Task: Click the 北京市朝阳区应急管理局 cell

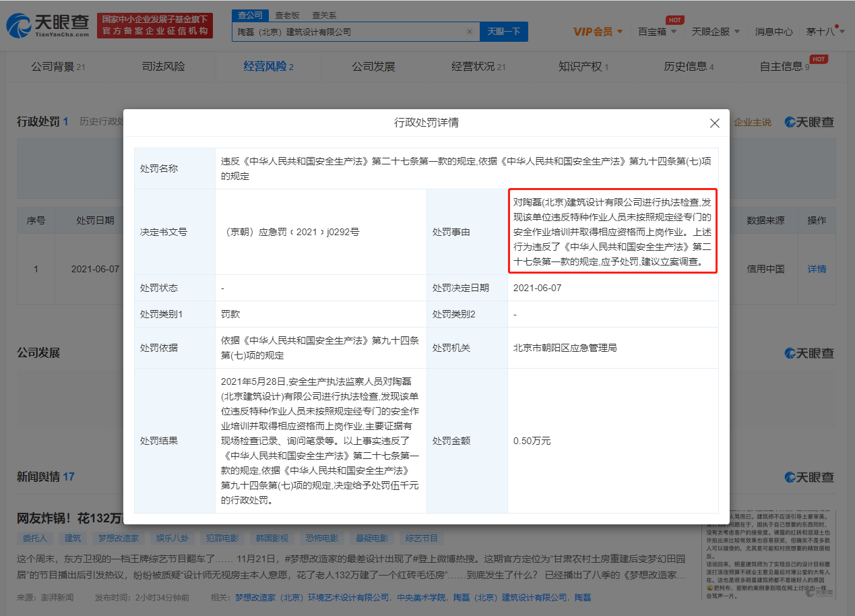Action: click(x=613, y=348)
